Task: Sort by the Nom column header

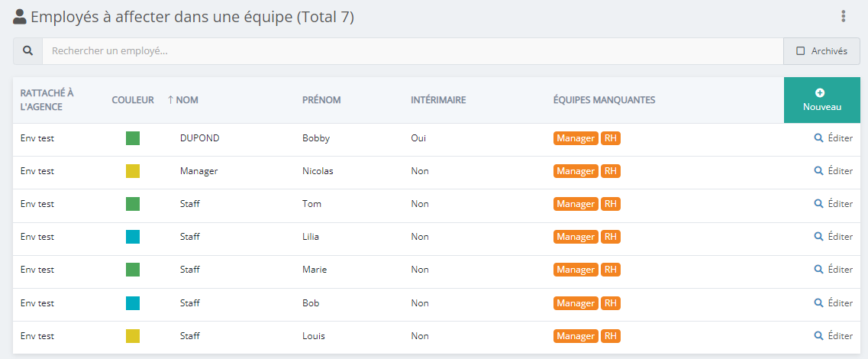Action: pyautogui.click(x=182, y=100)
